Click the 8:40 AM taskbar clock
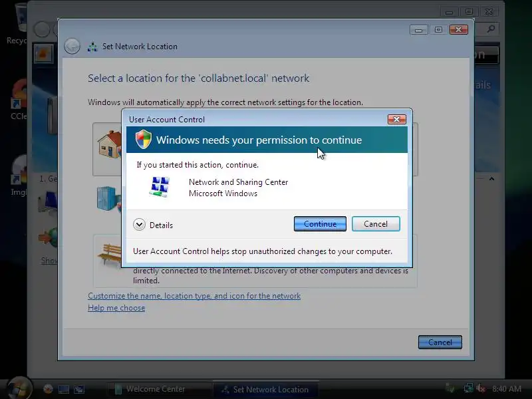The height and width of the screenshot is (399, 532). 507,389
